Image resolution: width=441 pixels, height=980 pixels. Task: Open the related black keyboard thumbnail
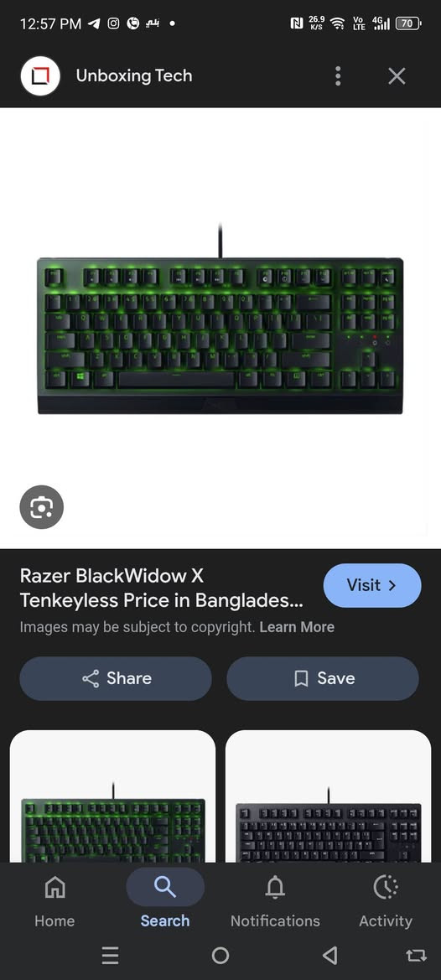tap(328, 796)
